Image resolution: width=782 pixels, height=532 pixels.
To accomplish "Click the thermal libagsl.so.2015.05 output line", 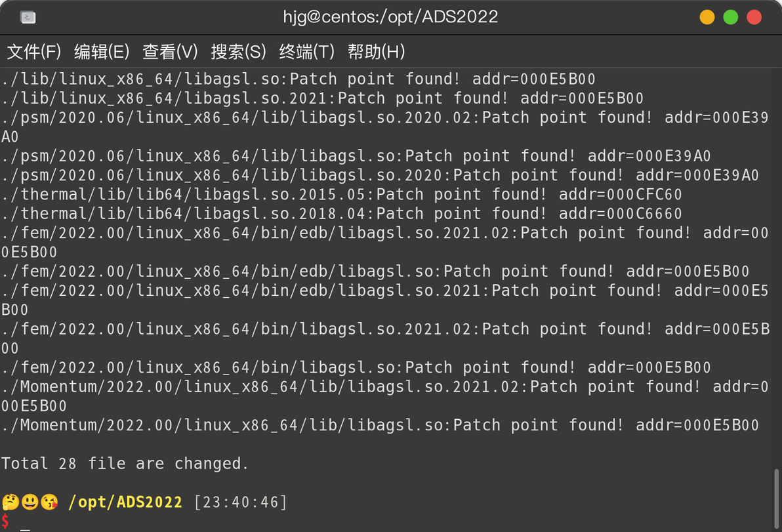I will click(x=342, y=194).
